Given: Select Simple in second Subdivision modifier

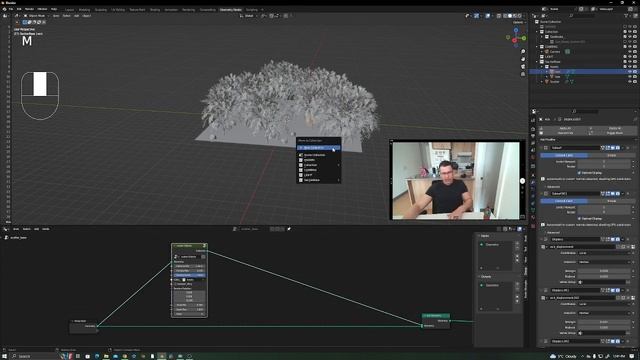Looking at the screenshot, I should [x=611, y=201].
